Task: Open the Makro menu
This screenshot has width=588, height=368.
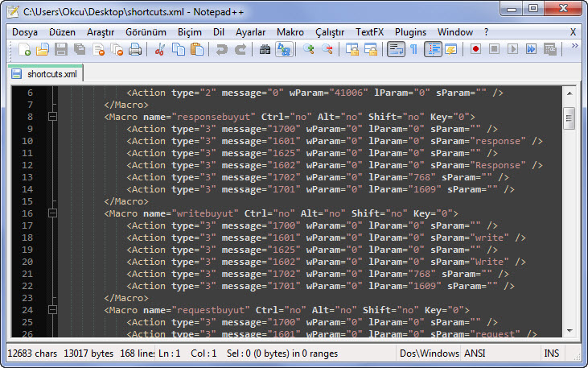Action: [x=290, y=32]
